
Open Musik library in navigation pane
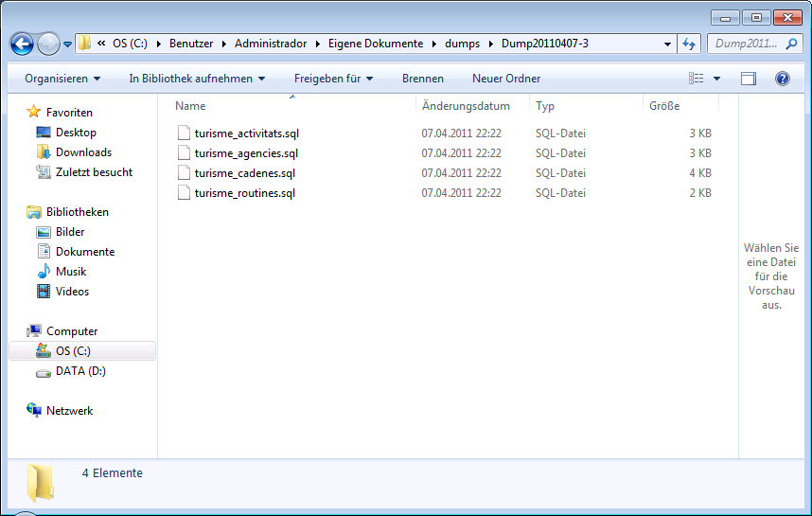tap(70, 272)
